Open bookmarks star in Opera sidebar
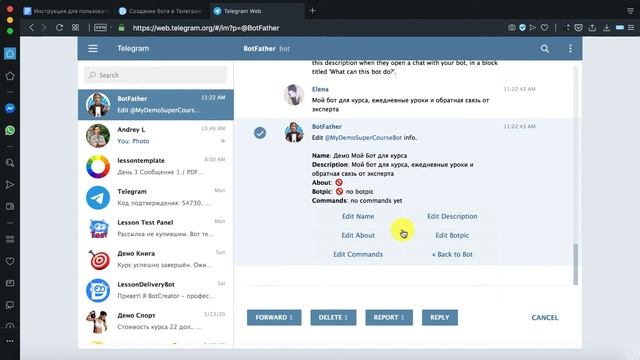This screenshot has width=640, height=360. [x=10, y=76]
